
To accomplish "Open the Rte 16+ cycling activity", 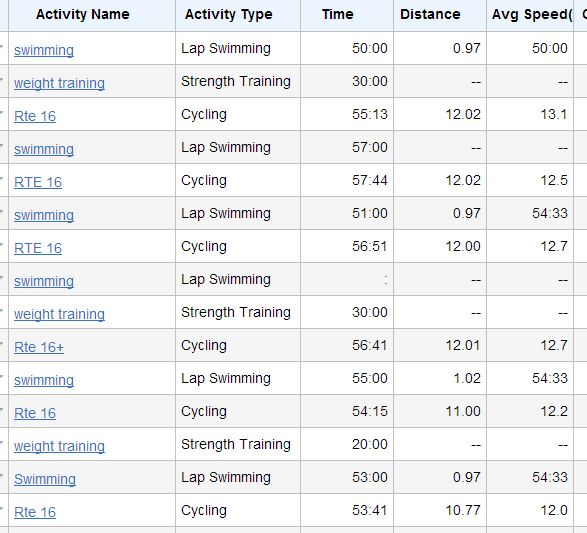I will (x=39, y=347).
